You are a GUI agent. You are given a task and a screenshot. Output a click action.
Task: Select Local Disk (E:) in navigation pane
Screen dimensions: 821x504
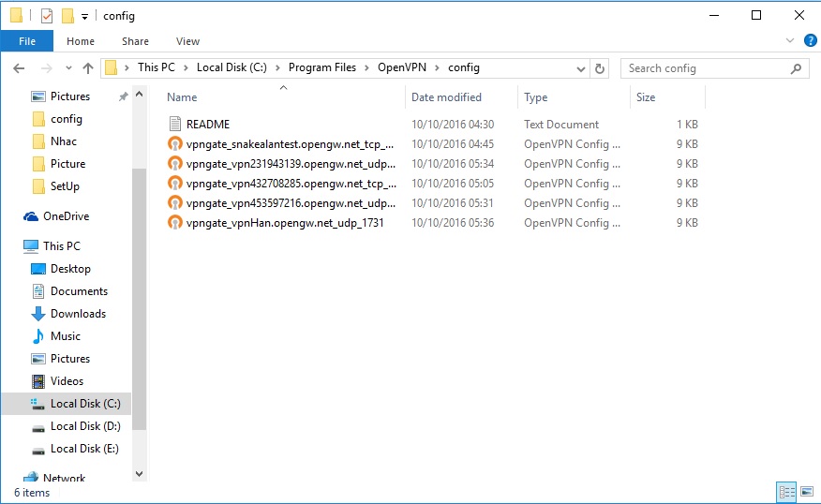[75, 449]
